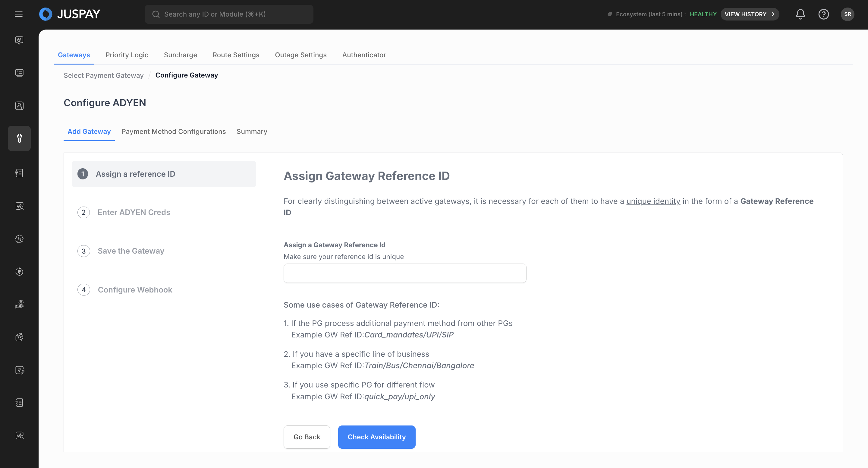The width and height of the screenshot is (868, 468).
Task: Click Select Payment Gateway breadcrumb link
Action: 103,75
